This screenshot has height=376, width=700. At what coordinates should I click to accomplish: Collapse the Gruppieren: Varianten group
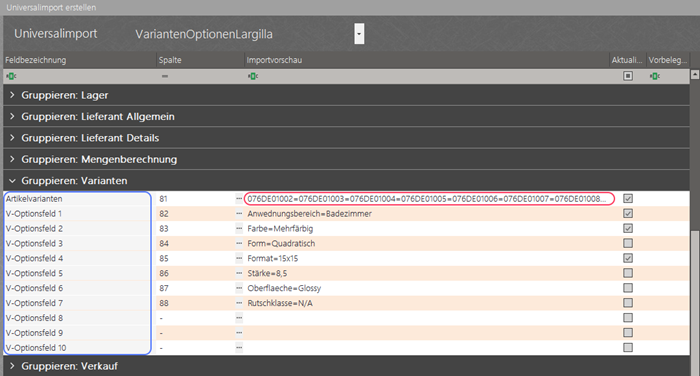12,181
